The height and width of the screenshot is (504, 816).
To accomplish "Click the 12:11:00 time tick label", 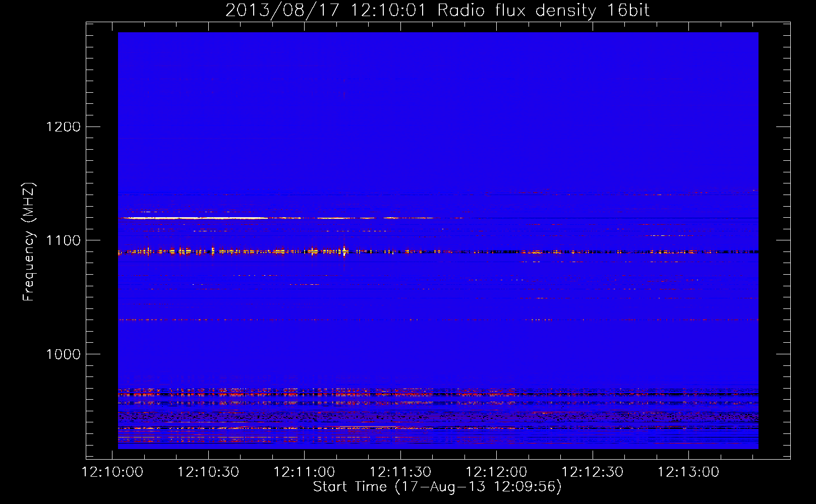I will point(304,472).
